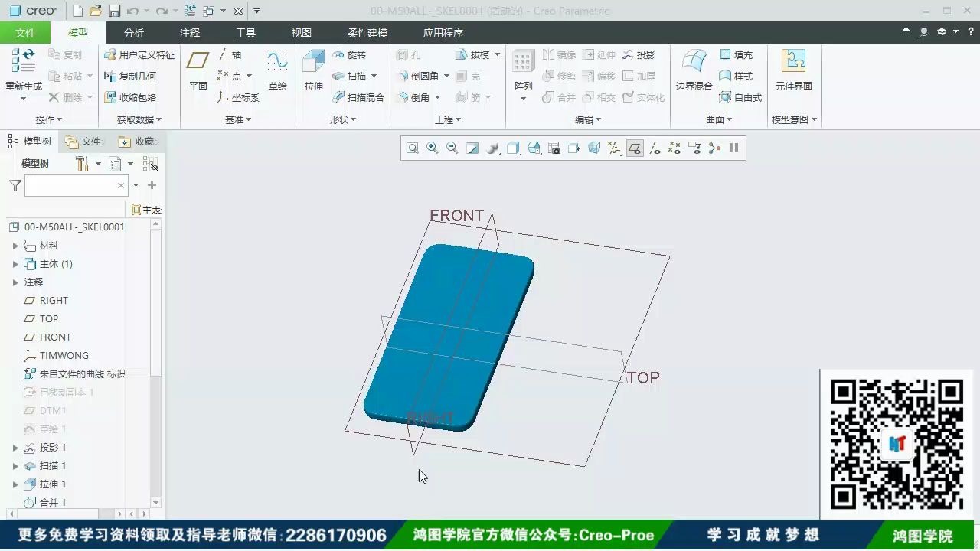Switch to the 视图 ribbon tab
Viewport: 980px width, 551px height.
[302, 33]
